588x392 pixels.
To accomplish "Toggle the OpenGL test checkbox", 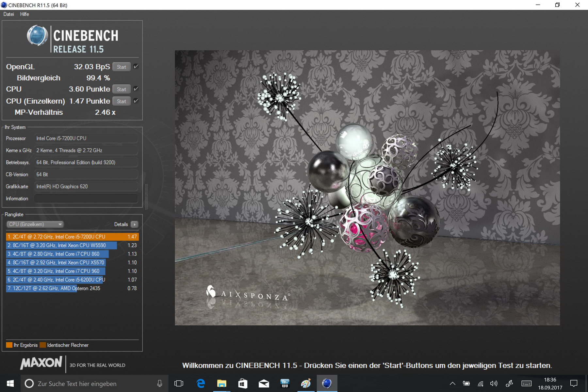I will pyautogui.click(x=136, y=67).
